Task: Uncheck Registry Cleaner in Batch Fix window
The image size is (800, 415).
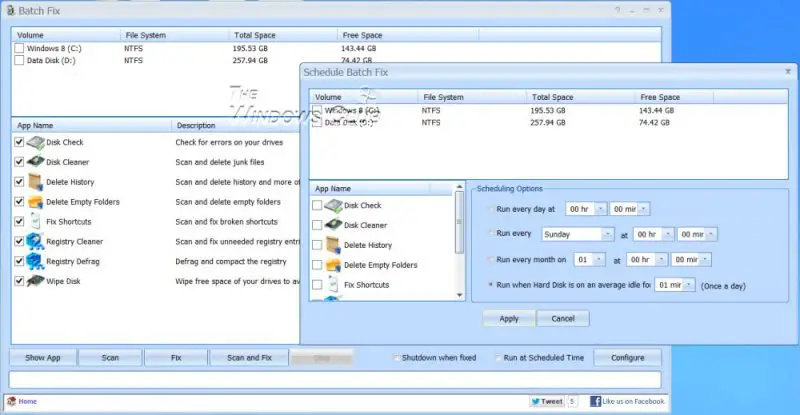Action: (19, 241)
